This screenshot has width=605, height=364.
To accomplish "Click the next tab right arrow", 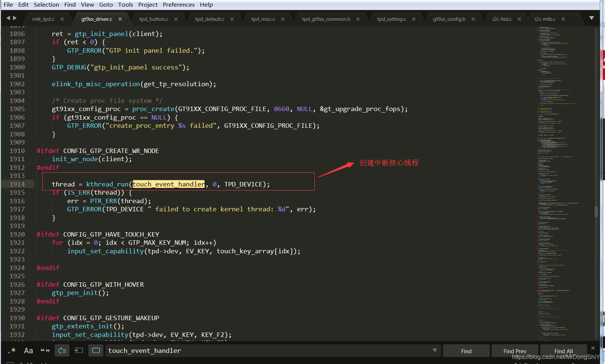I will (15, 18).
